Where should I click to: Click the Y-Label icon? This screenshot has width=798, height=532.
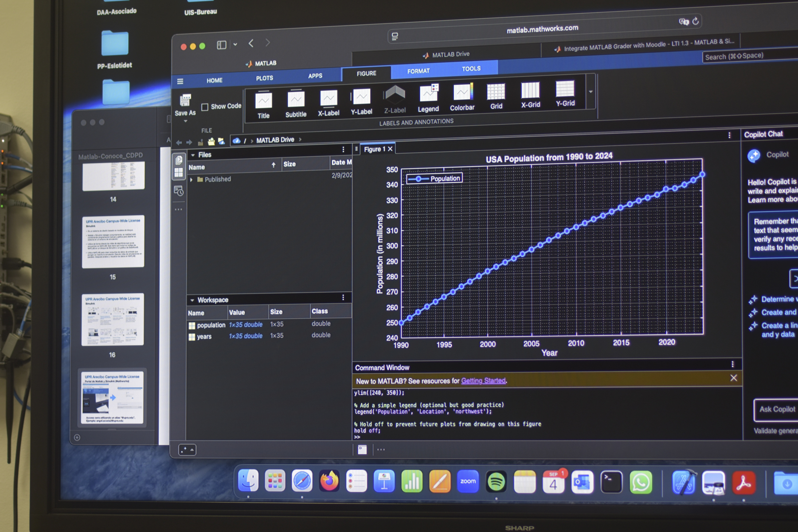361,97
